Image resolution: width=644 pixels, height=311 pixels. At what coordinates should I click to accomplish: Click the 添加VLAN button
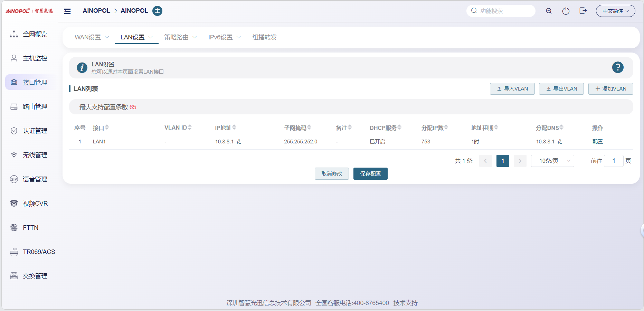click(x=610, y=89)
